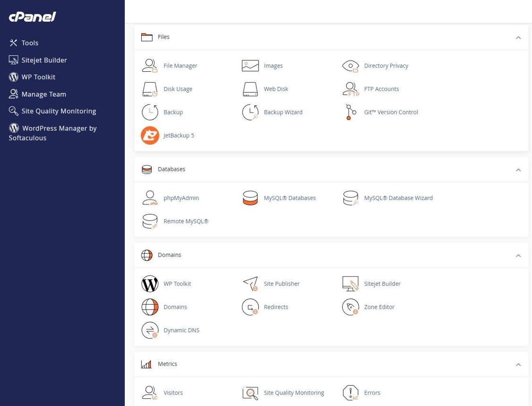Collapse the Files section chevron
The image size is (532, 406).
[518, 38]
